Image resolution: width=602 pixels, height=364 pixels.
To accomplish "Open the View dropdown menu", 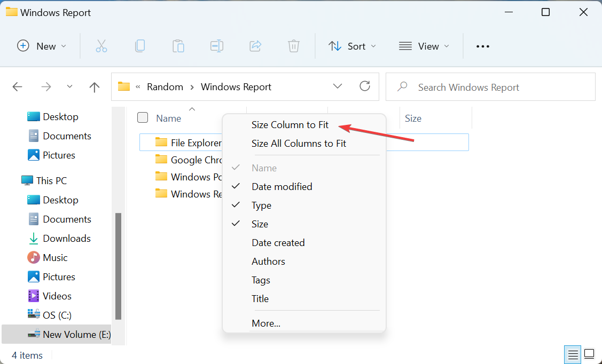I will coord(424,46).
